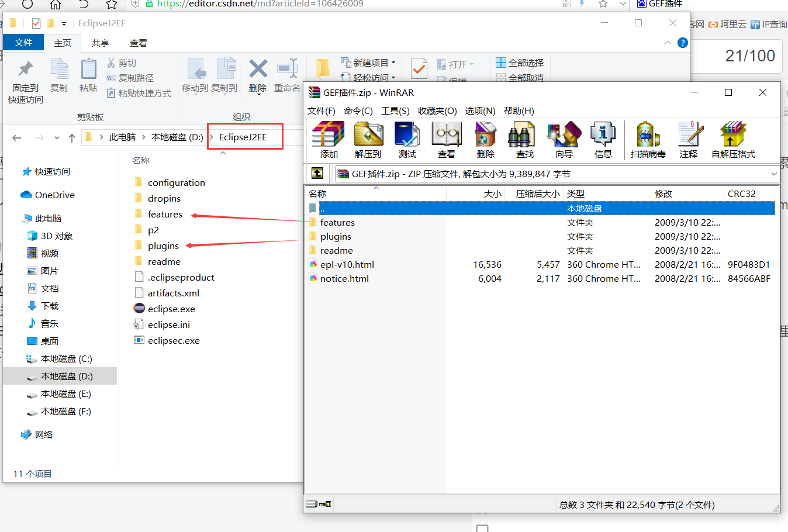Sort WinRAR list by Size (大小) column

click(476, 194)
